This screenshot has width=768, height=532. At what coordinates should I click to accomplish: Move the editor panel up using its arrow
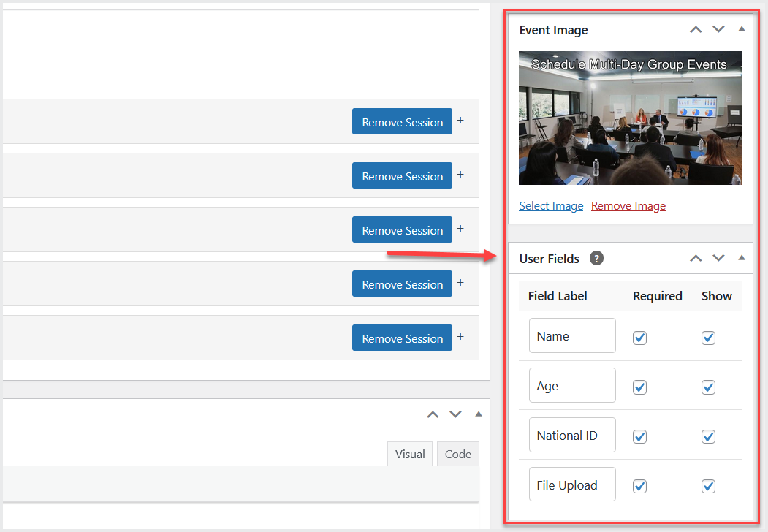coord(433,414)
